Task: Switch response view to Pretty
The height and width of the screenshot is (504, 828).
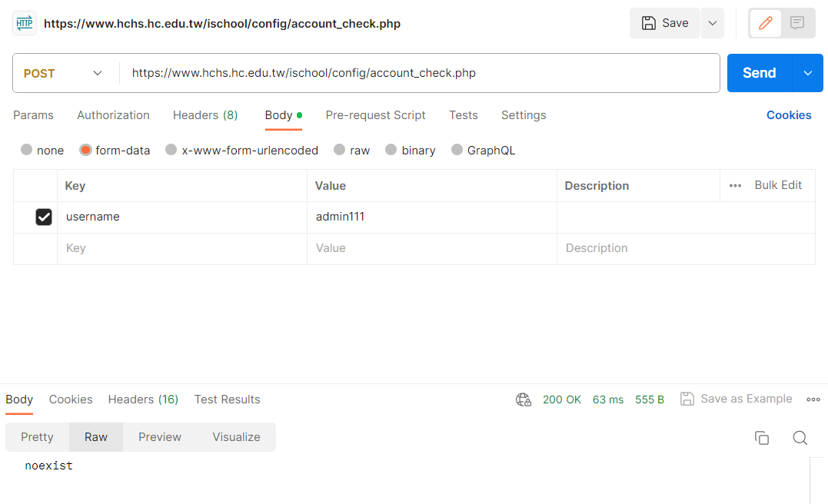Action: (x=37, y=437)
